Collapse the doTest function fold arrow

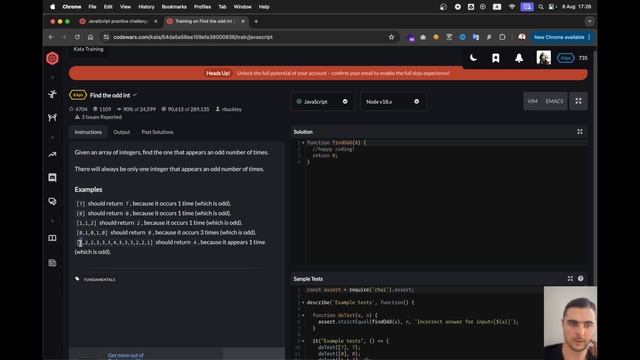[303, 316]
